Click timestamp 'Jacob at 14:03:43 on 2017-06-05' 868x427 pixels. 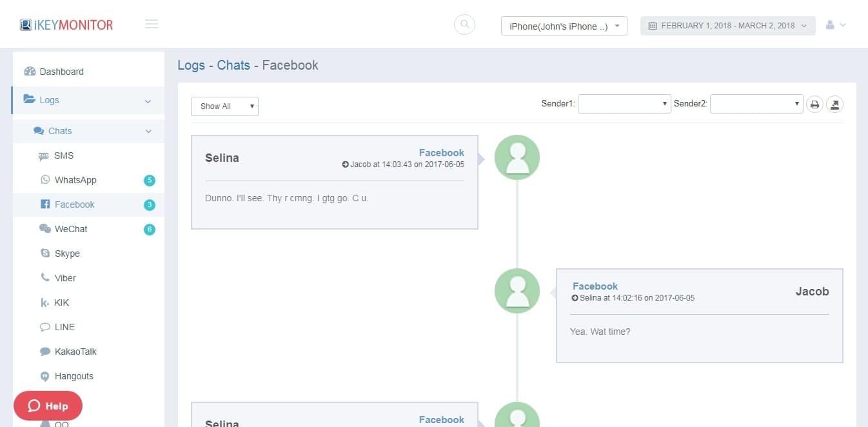click(407, 164)
